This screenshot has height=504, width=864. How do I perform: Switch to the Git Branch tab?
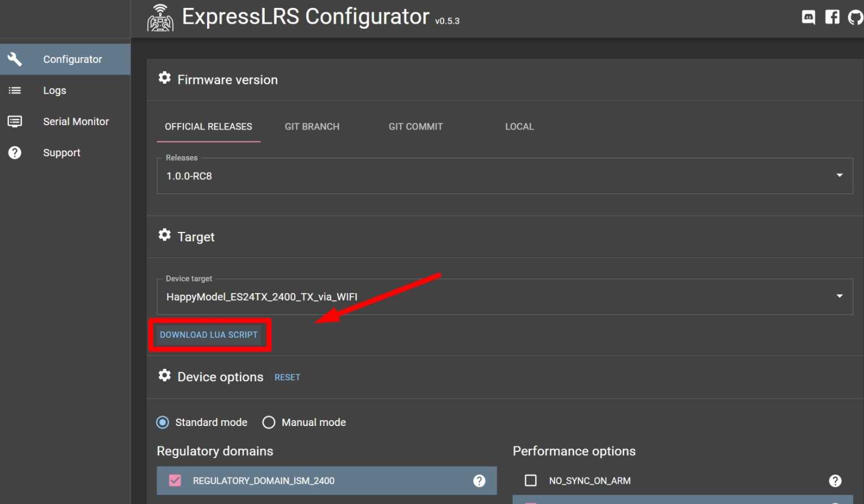312,127
